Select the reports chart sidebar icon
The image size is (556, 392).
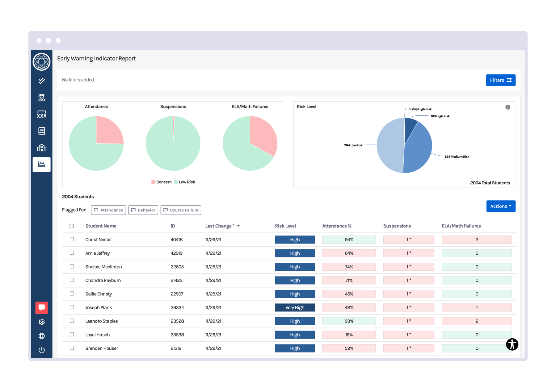41,164
